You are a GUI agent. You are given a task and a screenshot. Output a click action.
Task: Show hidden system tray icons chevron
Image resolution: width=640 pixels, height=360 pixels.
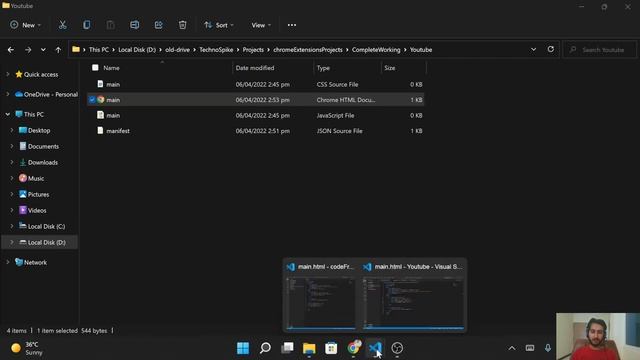point(512,348)
